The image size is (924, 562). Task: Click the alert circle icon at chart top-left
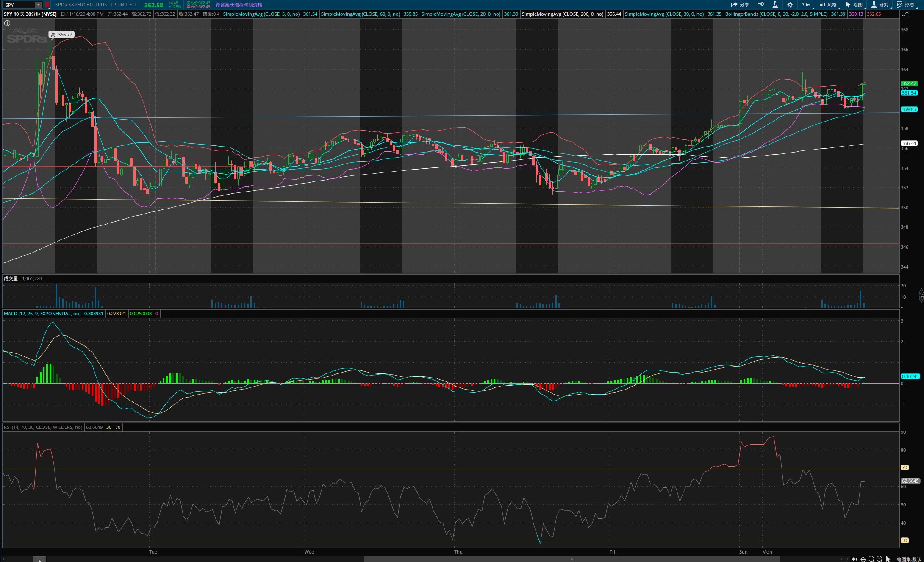[7, 23]
